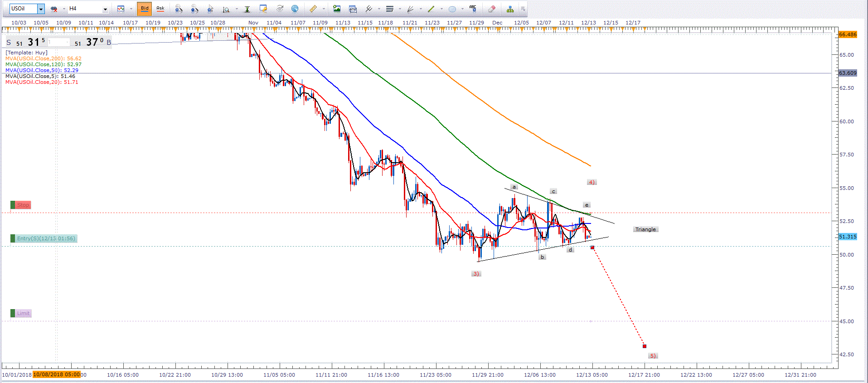Toggle Ask price display button

tap(160, 9)
